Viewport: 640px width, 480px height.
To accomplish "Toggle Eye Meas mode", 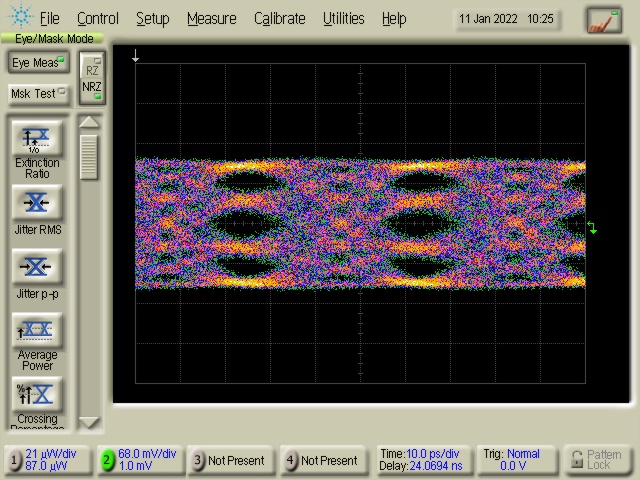I will [37, 63].
